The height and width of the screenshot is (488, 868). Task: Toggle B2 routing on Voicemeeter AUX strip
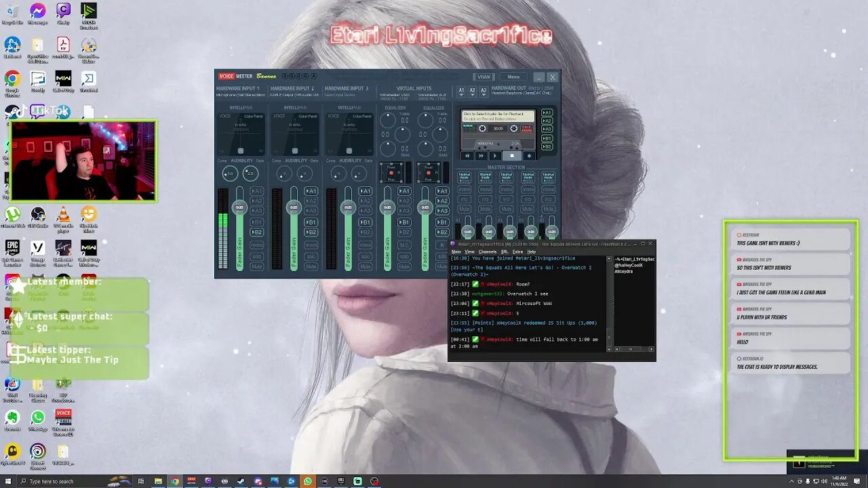442,232
